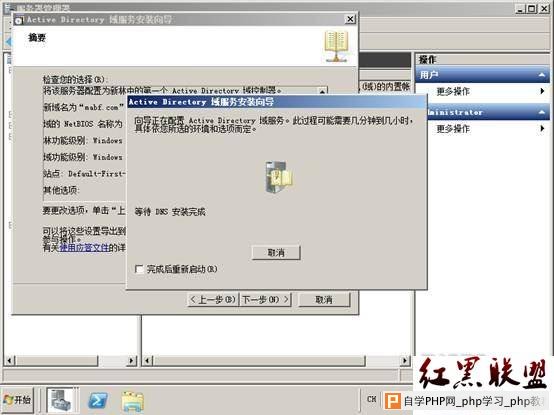554x415 pixels.
Task: Click the 下一步 next button
Action: 265,300
